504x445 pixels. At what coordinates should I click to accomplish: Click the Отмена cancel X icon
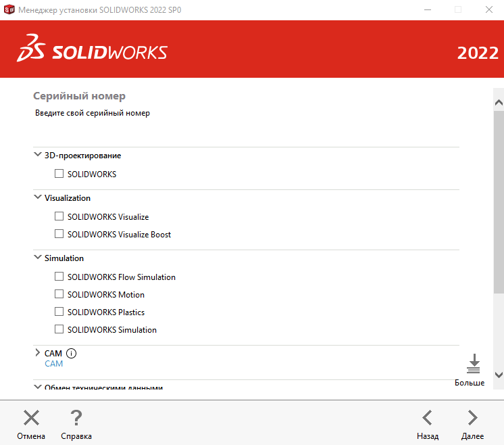coord(31,418)
